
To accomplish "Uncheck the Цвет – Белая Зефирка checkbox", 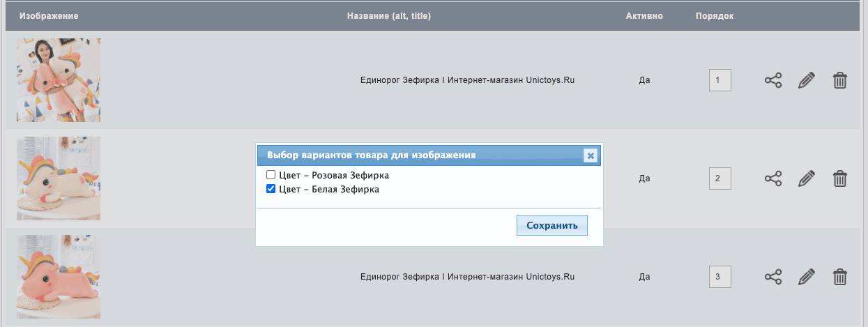I will coord(271,189).
